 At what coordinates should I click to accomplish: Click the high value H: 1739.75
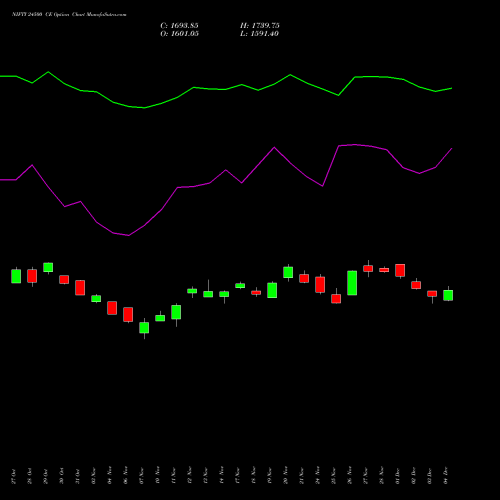[x=260, y=26]
